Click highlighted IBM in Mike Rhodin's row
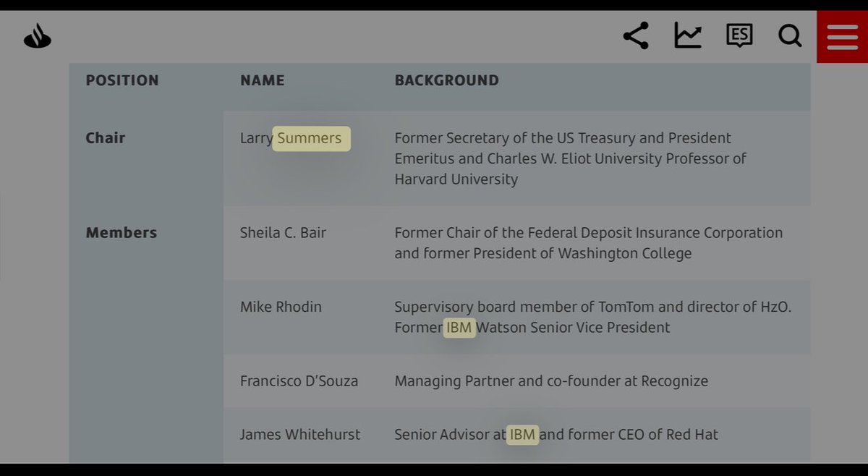868x476 pixels. click(459, 328)
